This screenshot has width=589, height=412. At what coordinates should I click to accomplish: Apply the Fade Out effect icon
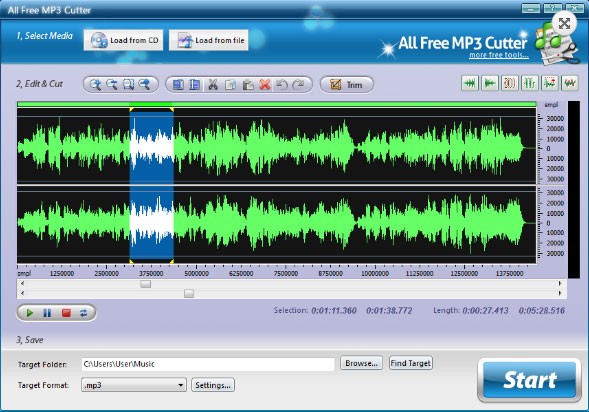click(489, 83)
